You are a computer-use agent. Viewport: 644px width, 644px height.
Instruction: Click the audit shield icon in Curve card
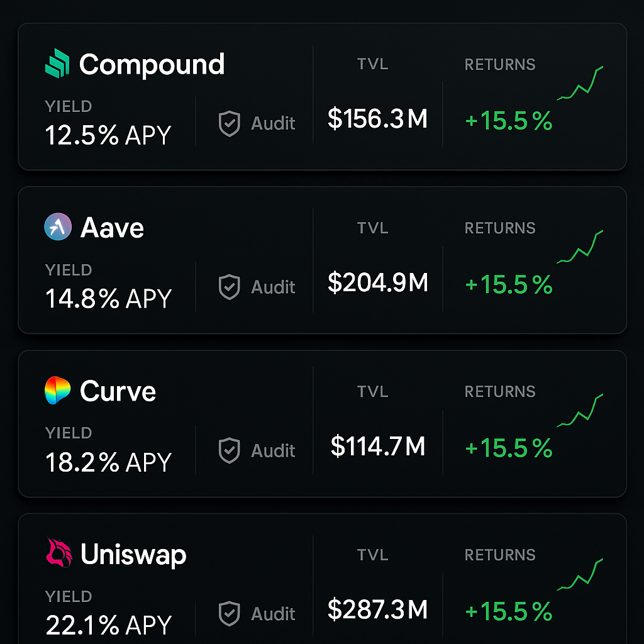point(229,450)
